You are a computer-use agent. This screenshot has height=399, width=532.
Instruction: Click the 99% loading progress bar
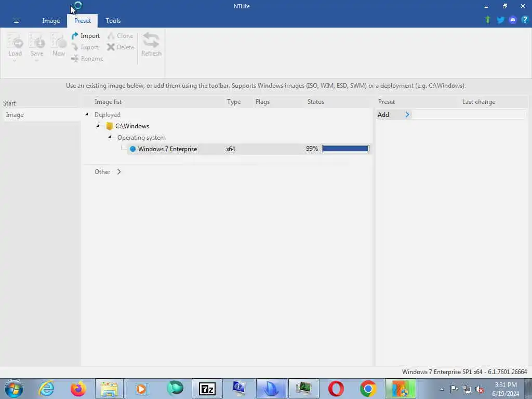tap(345, 149)
